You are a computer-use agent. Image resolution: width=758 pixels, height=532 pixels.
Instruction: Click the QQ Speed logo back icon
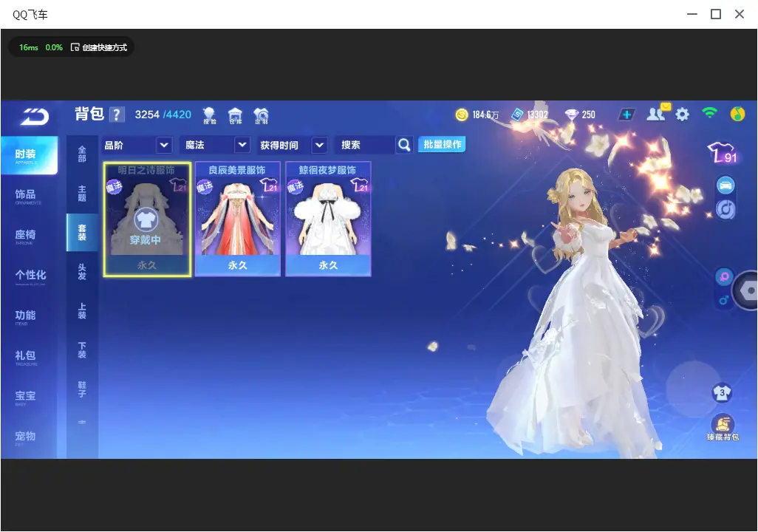coord(35,116)
